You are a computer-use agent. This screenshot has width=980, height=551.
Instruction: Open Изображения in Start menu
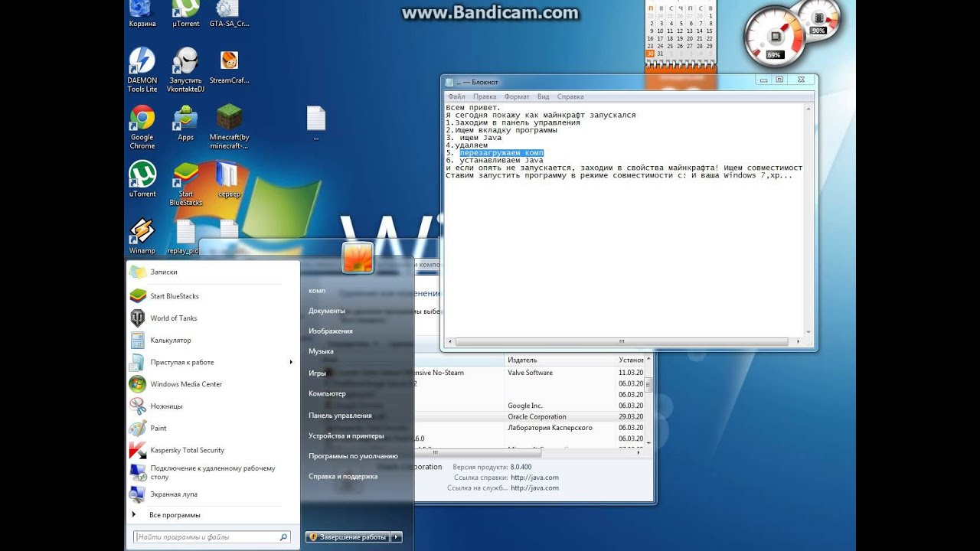pos(331,331)
